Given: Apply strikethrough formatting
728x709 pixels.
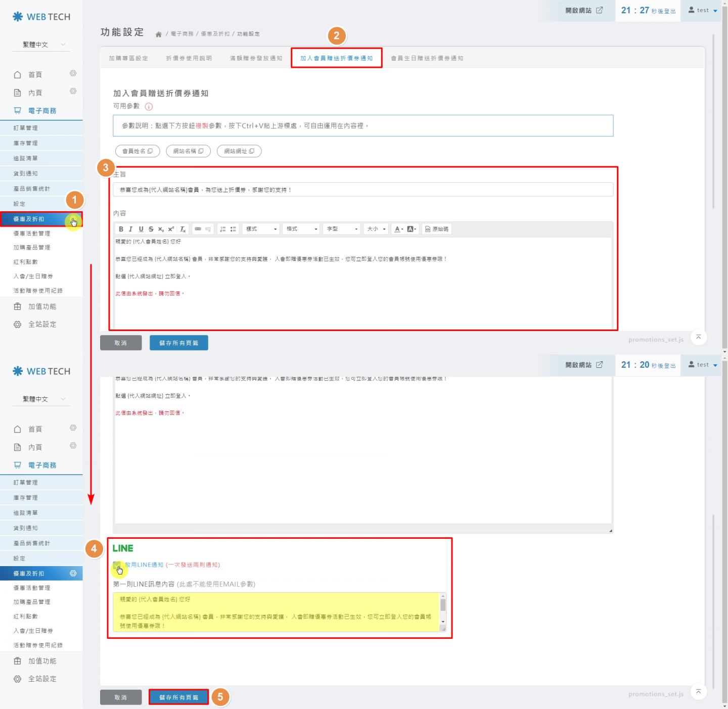Looking at the screenshot, I should (151, 229).
